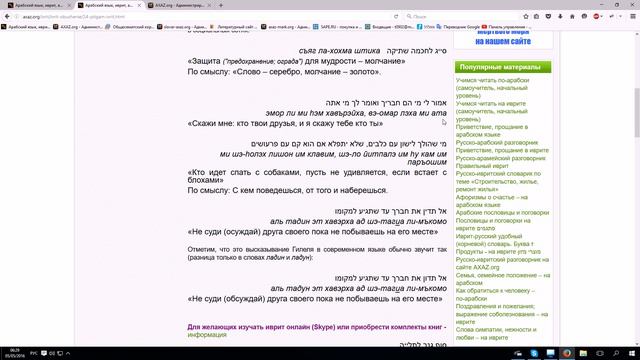This screenshot has width=640, height=360.
Task: Expand the dropdown arrow beside the Adblock icon
Action: pos(603,16)
